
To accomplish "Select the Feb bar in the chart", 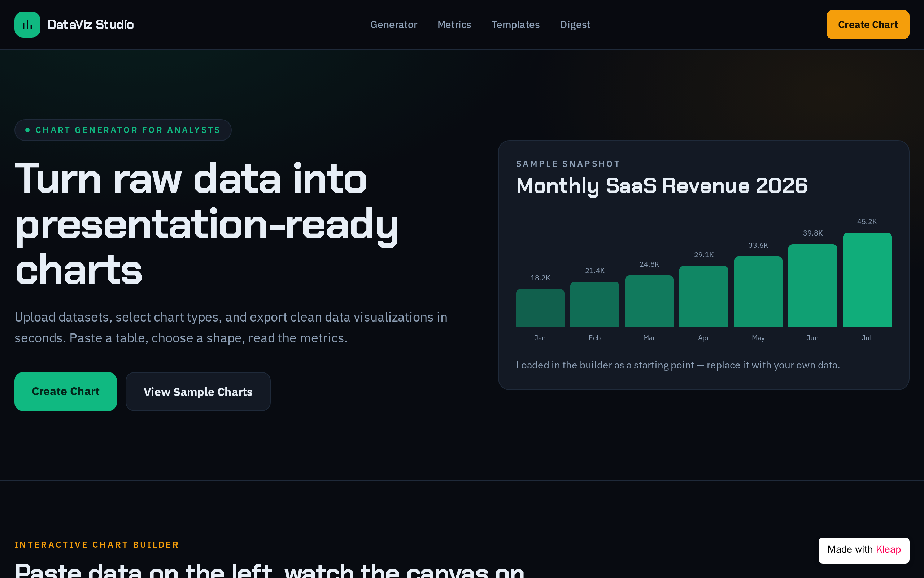I will pos(594,304).
